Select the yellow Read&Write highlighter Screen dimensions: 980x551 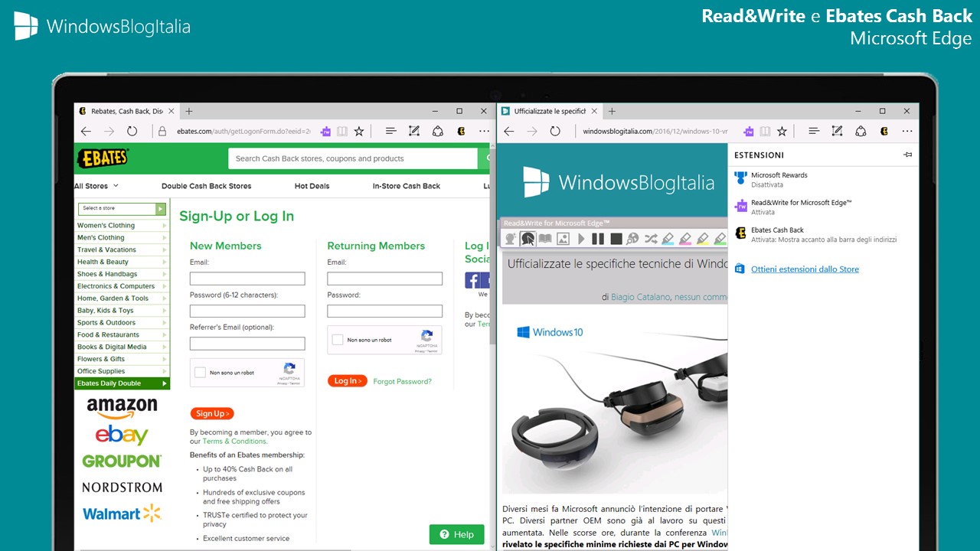(703, 239)
